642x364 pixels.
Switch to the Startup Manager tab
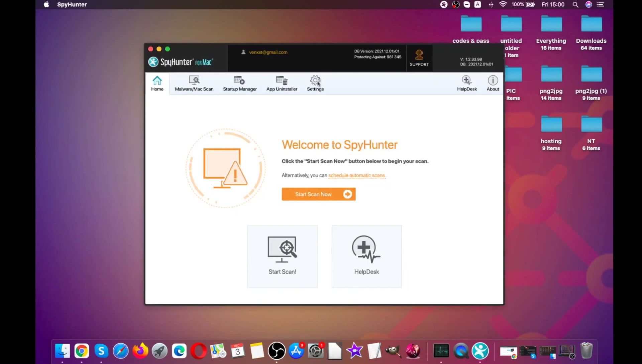(240, 83)
